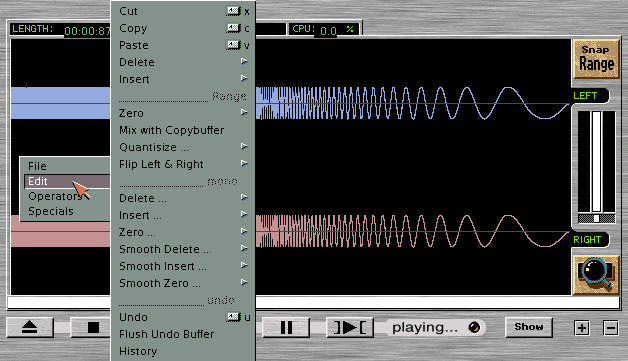Expand the mono Zero ... submenu arrow
The image size is (628, 361).
[x=244, y=231]
